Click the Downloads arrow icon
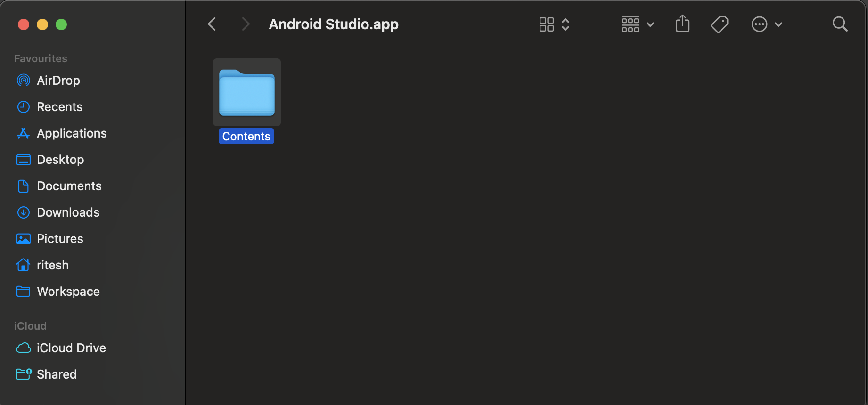The image size is (868, 405). [24, 212]
